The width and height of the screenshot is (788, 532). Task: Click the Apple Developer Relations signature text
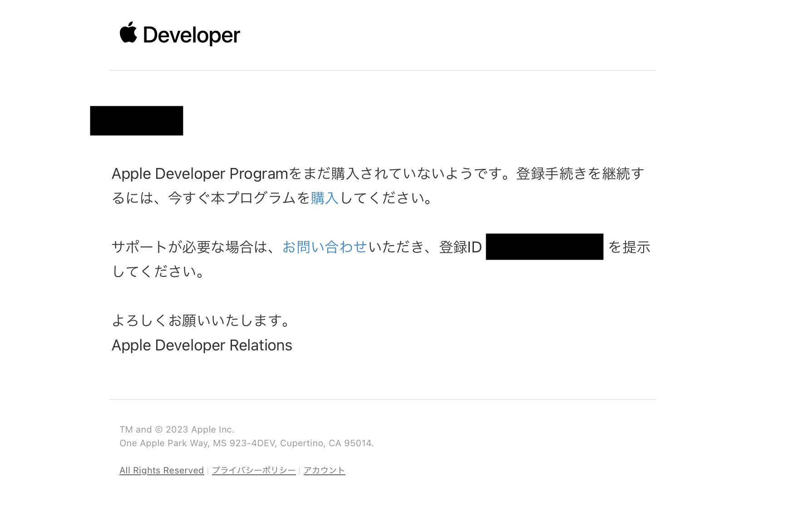click(202, 345)
